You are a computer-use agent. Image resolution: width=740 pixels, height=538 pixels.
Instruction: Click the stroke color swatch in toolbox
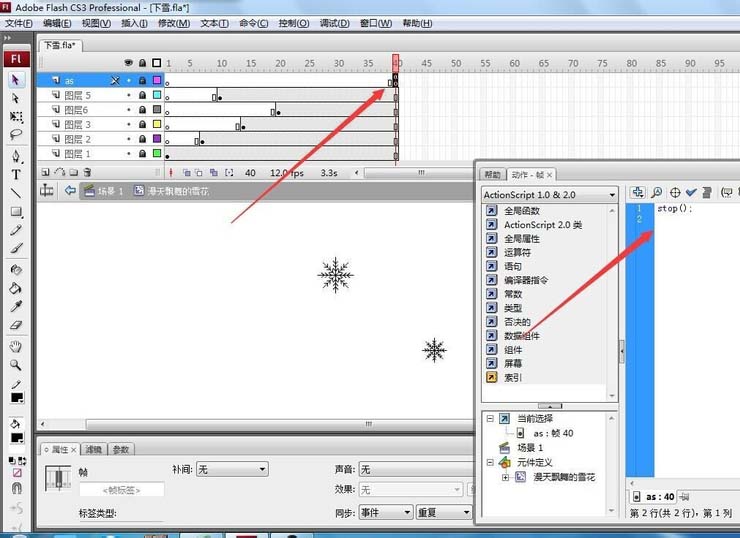coord(17,398)
